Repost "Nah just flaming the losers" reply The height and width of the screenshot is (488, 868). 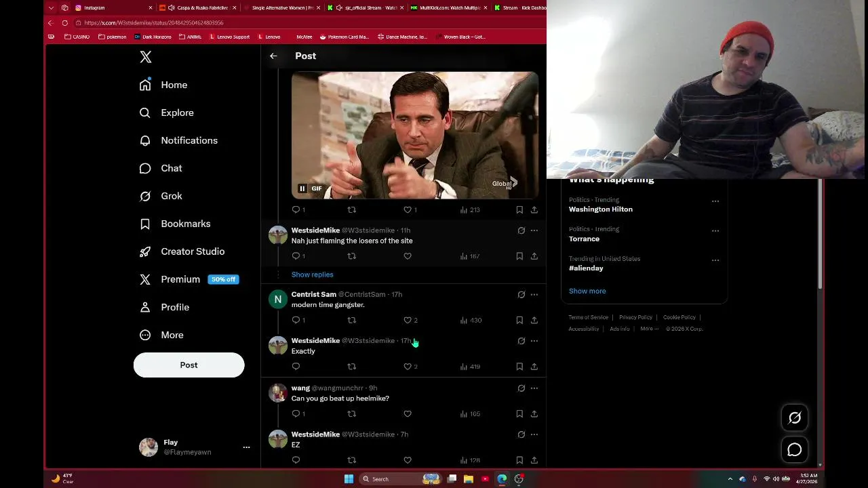[351, 256]
